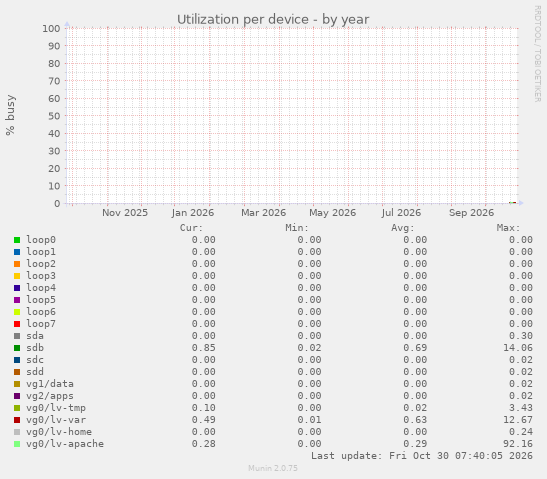Click the loop3 legend label
Image resolution: width=547 pixels, height=479 pixels.
point(41,276)
